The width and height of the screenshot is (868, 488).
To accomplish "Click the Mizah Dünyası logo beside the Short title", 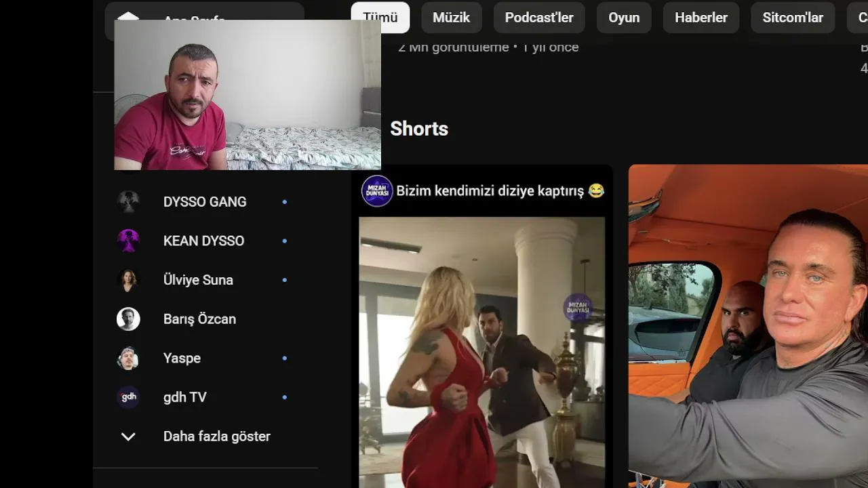I will click(377, 191).
